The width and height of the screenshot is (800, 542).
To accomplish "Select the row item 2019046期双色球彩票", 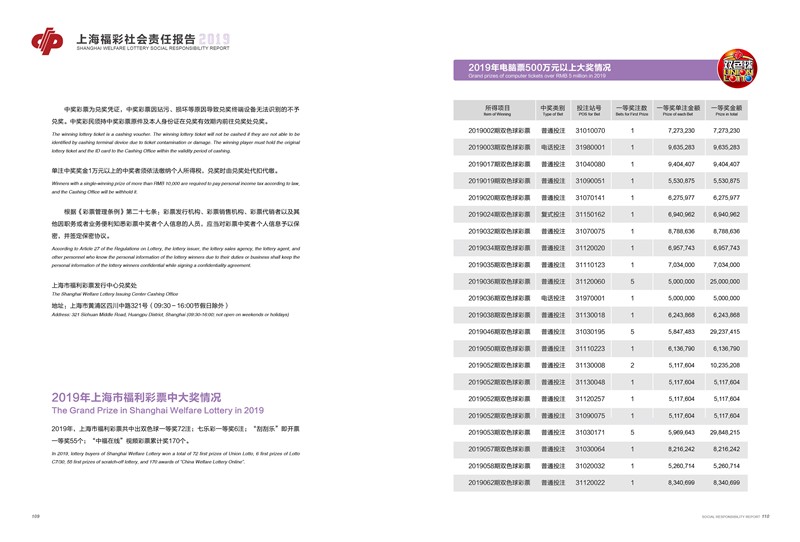I will coord(499,332).
